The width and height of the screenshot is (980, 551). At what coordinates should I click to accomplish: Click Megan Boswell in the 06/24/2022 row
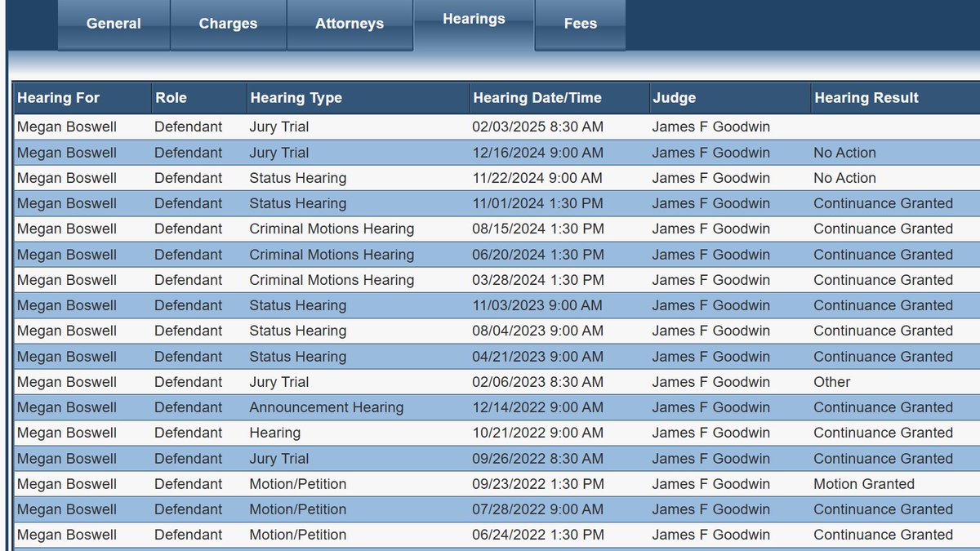click(x=67, y=535)
